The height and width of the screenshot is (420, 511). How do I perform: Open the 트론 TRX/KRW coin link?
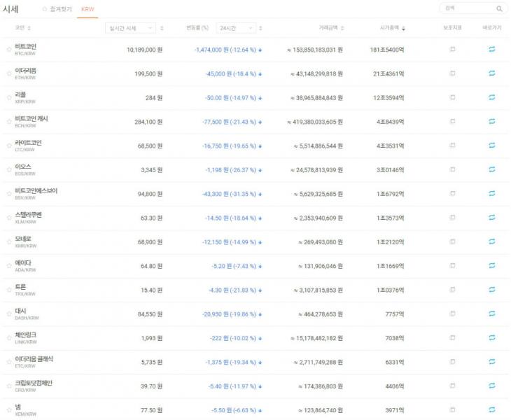pyautogui.click(x=25, y=290)
